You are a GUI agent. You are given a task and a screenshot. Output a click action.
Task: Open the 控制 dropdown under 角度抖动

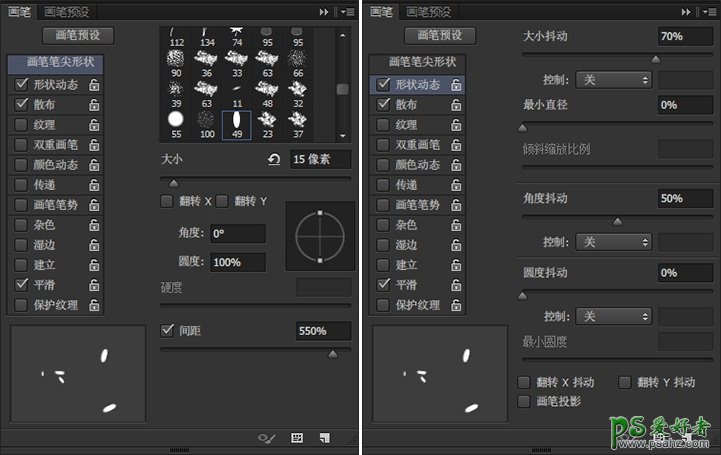613,242
